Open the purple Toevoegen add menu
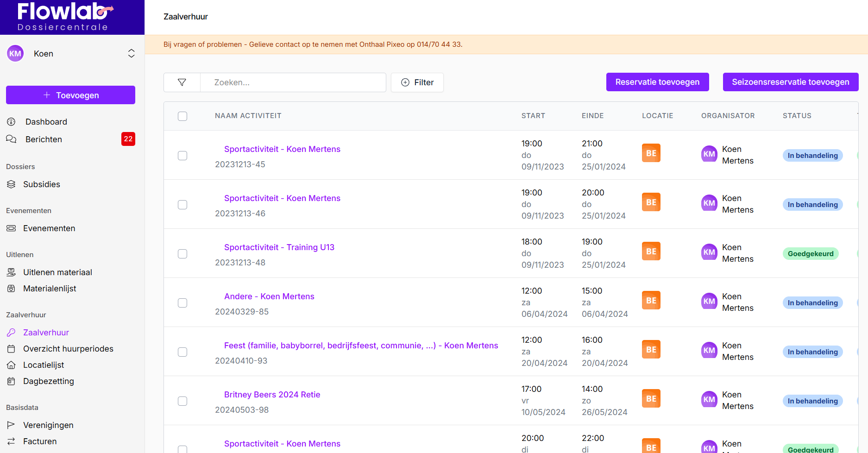868x453 pixels. coord(70,95)
